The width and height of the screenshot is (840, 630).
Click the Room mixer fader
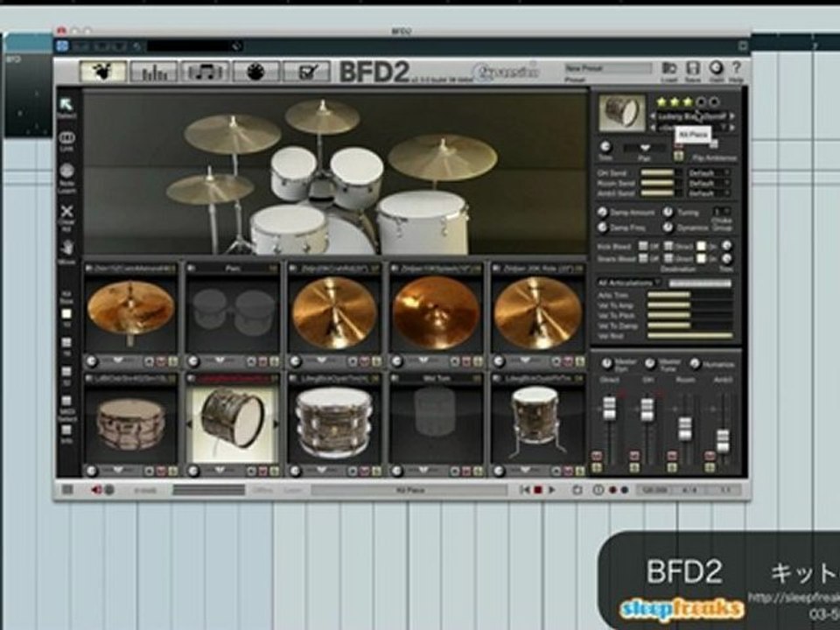pos(684,429)
